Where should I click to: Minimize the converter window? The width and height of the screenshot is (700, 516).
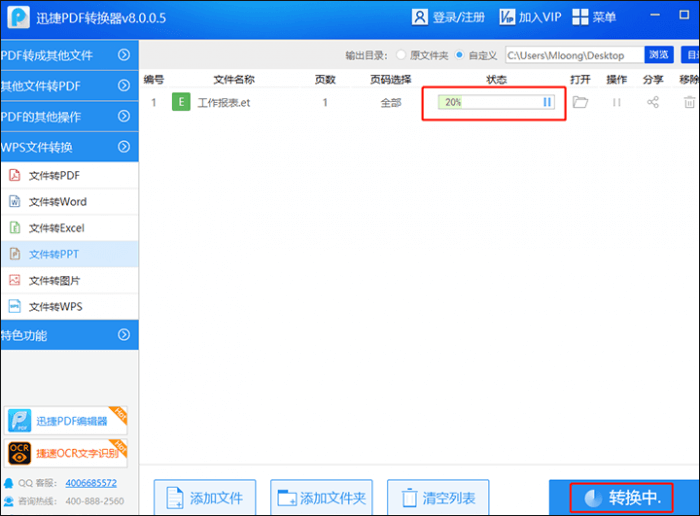click(655, 15)
